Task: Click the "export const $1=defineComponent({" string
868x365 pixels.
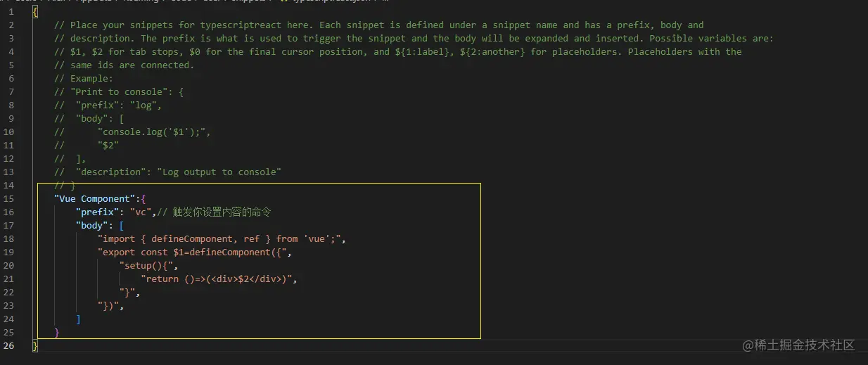Action: click(194, 252)
